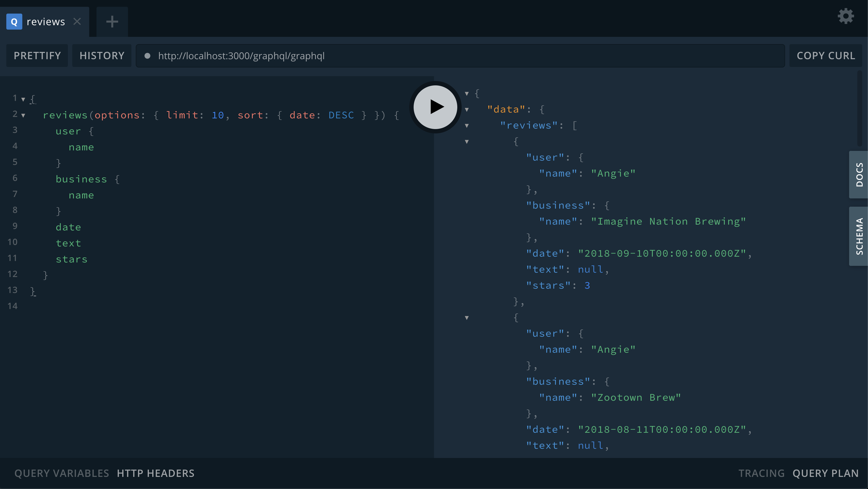This screenshot has height=489, width=868.
Task: Collapse the reviews field fold arrow on line 2
Action: [x=23, y=116]
